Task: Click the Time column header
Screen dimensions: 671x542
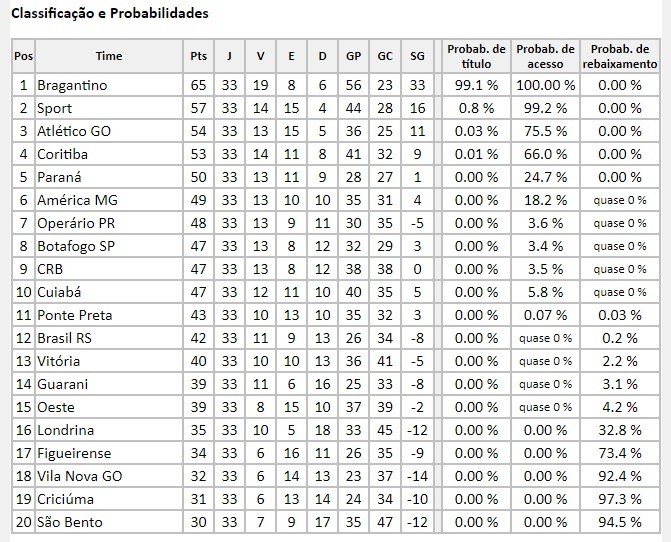Action: [109, 56]
